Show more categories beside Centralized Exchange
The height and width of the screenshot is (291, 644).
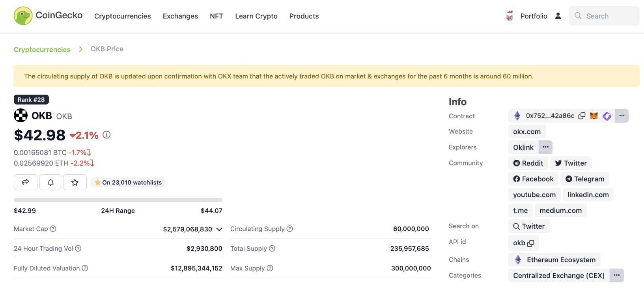pyautogui.click(x=617, y=275)
